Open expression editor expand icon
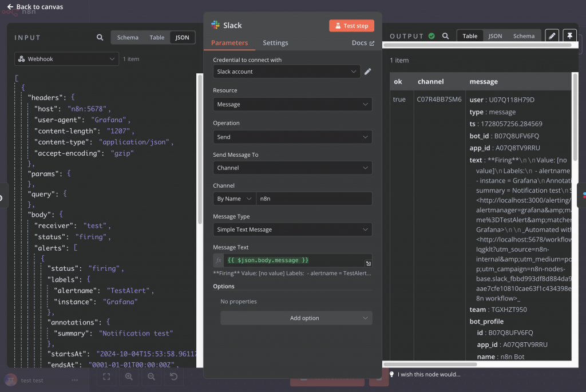 point(368,263)
